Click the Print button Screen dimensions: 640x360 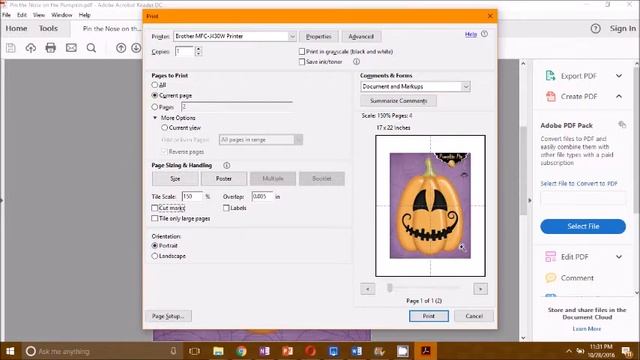click(x=429, y=316)
